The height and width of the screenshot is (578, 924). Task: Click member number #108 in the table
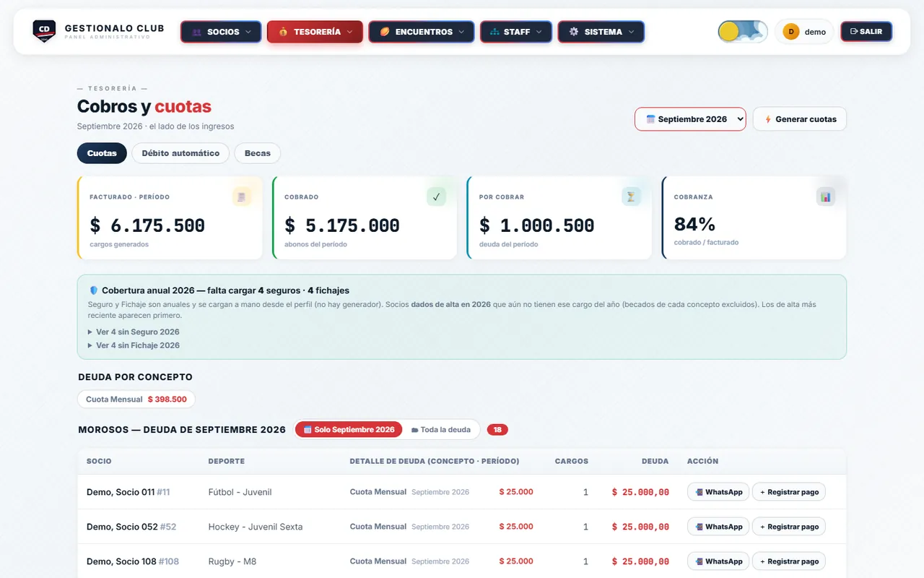[169, 561]
